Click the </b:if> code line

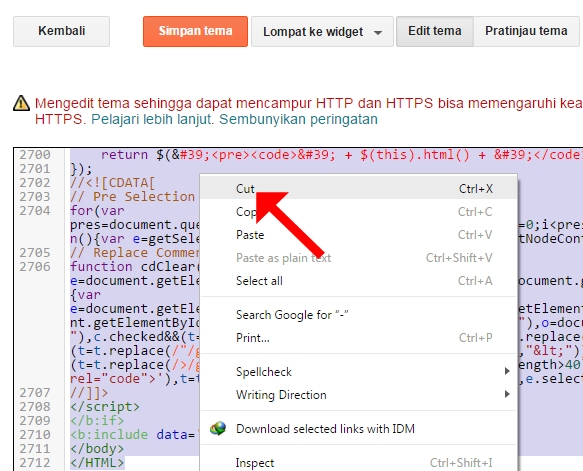click(97, 421)
